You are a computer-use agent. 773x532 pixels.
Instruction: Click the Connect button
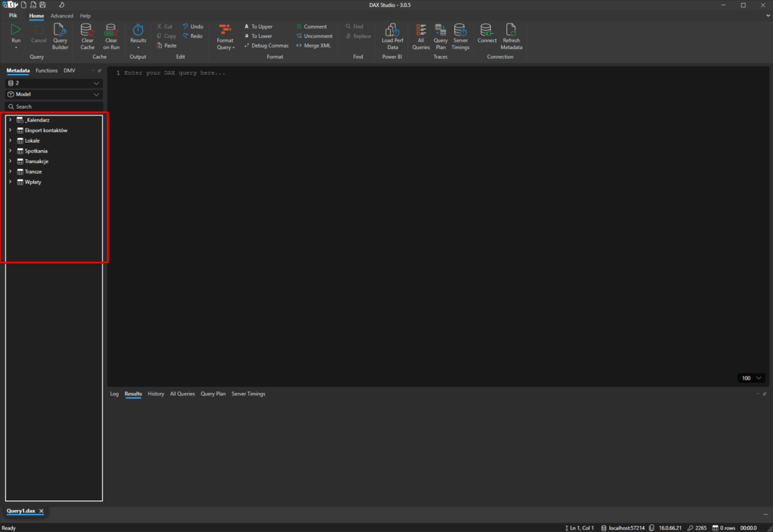click(x=487, y=33)
